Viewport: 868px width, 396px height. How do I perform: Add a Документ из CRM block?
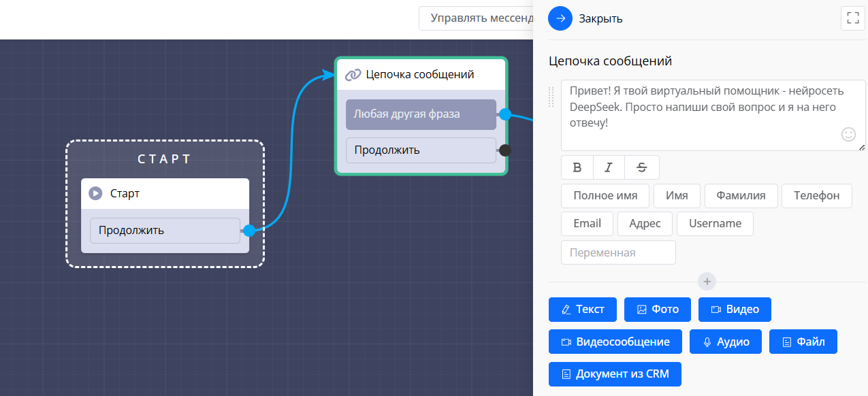coord(615,374)
